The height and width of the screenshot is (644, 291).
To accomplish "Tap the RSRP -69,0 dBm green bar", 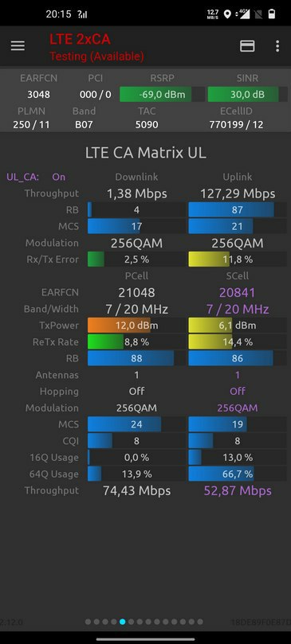I will pyautogui.click(x=162, y=95).
